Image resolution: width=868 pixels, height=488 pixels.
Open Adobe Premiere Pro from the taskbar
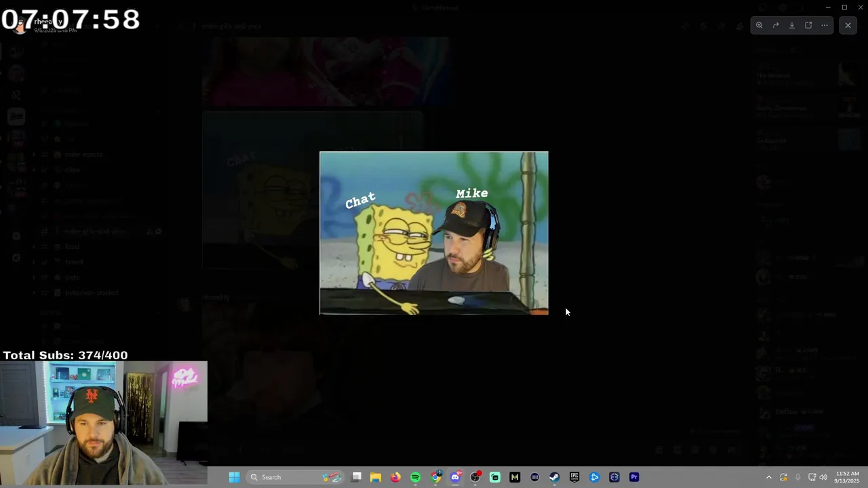tap(634, 477)
